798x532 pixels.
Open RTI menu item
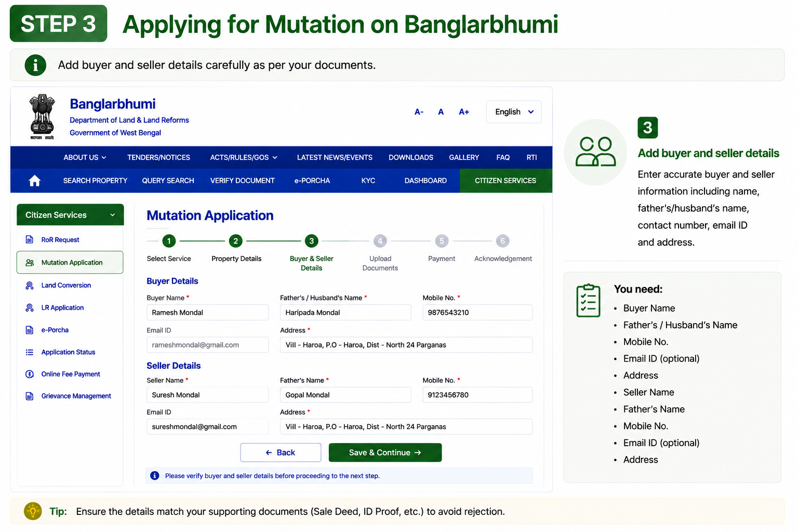(x=531, y=157)
